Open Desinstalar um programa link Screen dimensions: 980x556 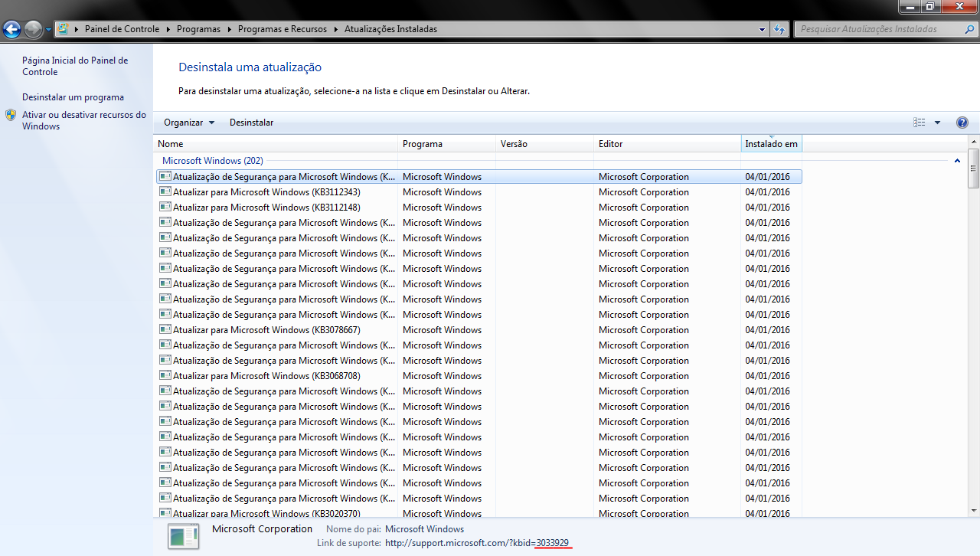(73, 97)
